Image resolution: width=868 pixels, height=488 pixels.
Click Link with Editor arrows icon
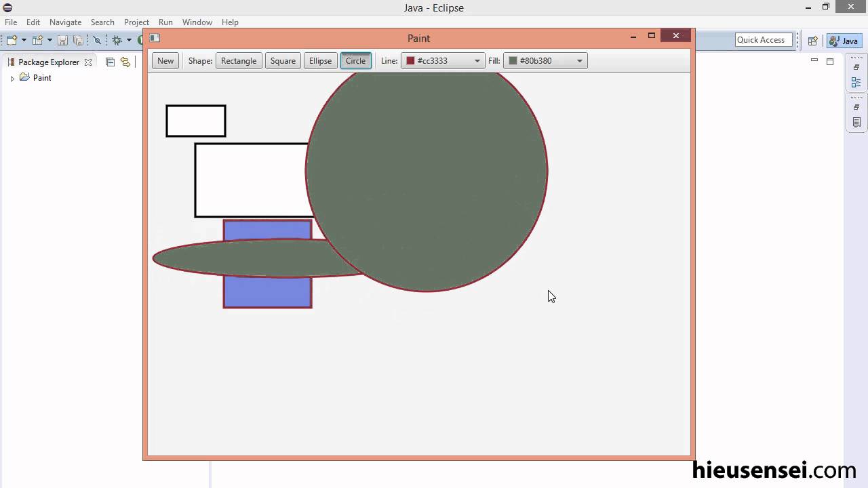coord(125,62)
